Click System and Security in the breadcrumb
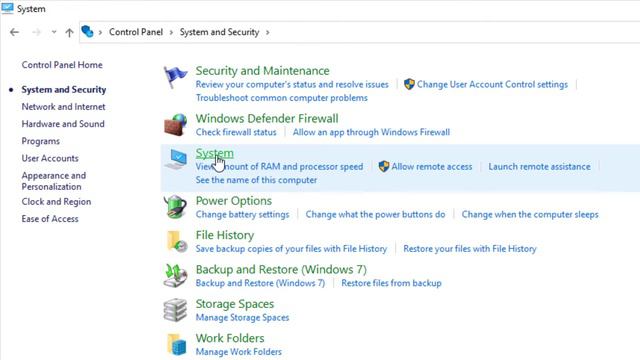 click(220, 32)
